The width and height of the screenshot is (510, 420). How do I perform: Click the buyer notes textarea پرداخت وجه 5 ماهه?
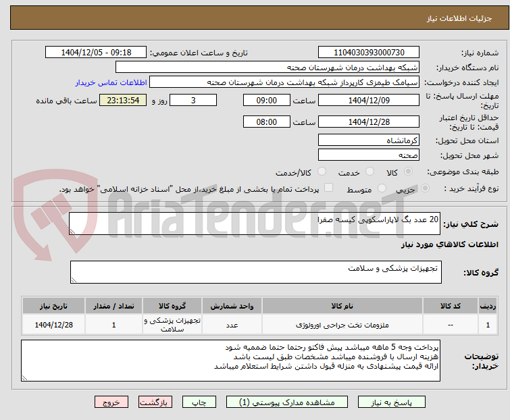click(230, 361)
